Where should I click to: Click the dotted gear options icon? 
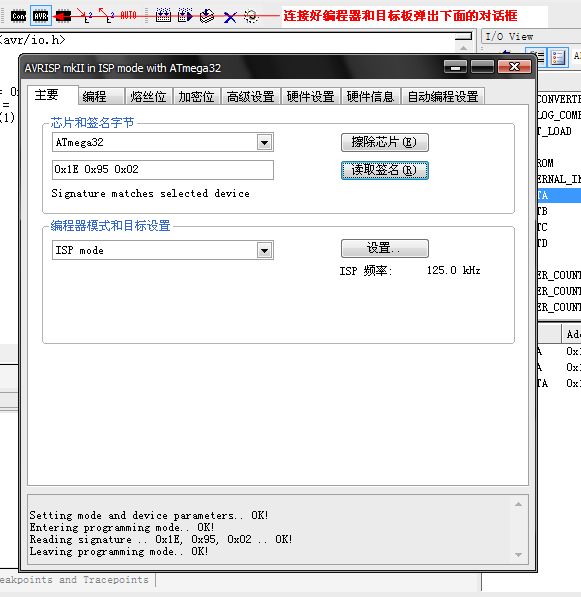click(251, 16)
